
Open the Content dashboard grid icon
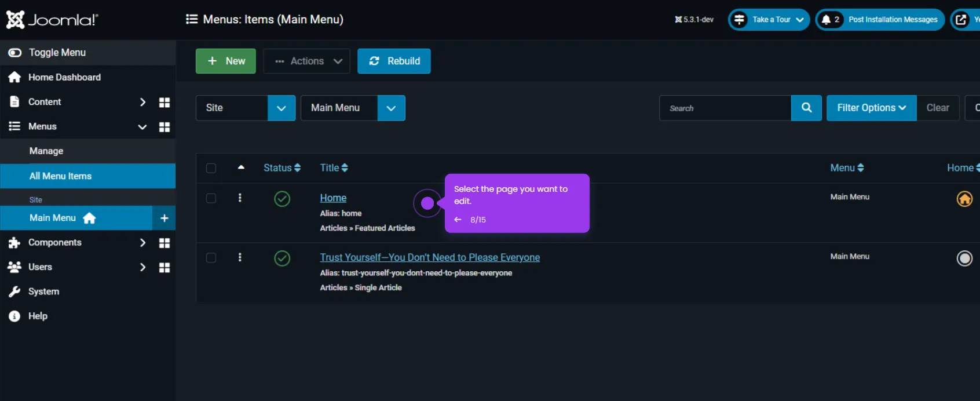click(x=164, y=102)
